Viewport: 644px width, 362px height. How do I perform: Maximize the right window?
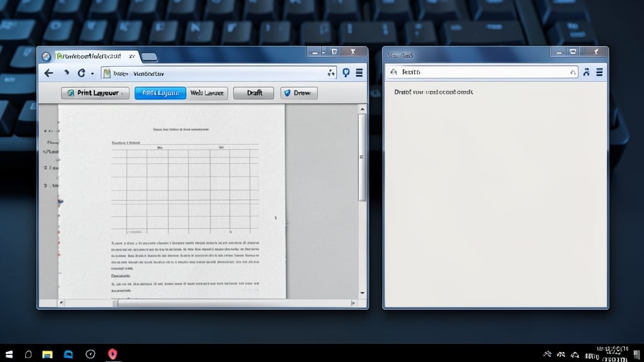pos(573,52)
